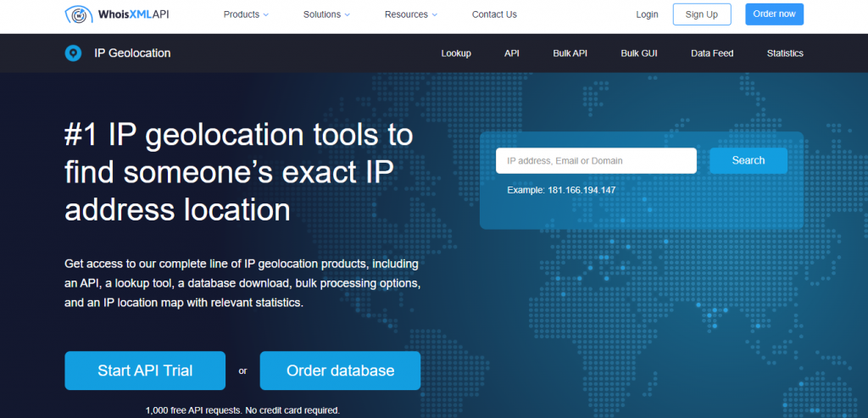Go to the Contact Us page
This screenshot has height=418, width=868.
coord(494,14)
